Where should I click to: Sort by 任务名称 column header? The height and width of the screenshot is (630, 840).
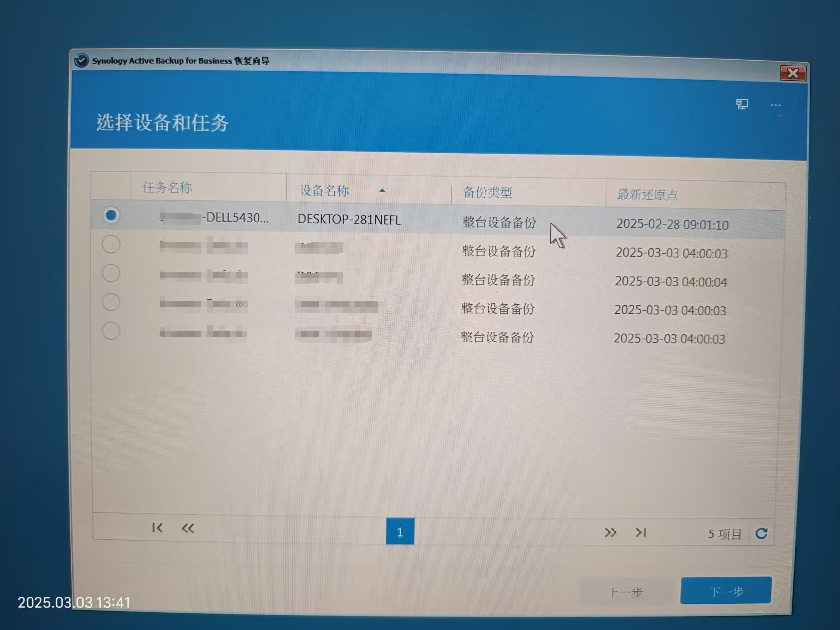coord(167,188)
